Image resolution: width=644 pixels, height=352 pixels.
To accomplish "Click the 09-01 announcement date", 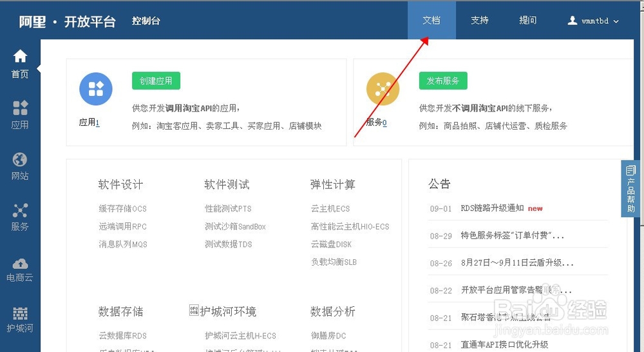I will coord(440,209).
